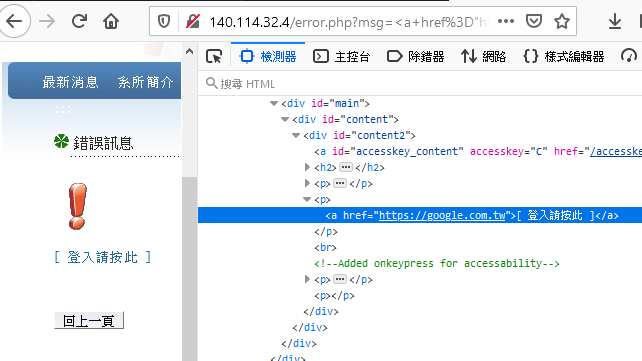Screen dimensions: 642x361
Task: Select the br element row
Action: pyautogui.click(x=420, y=247)
